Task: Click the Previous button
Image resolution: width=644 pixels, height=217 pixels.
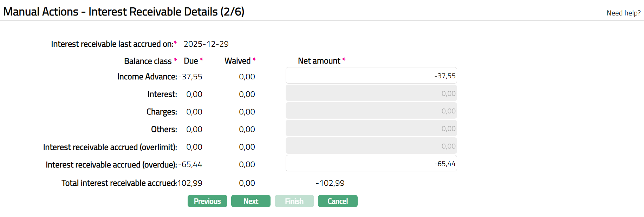Action: pyautogui.click(x=207, y=201)
